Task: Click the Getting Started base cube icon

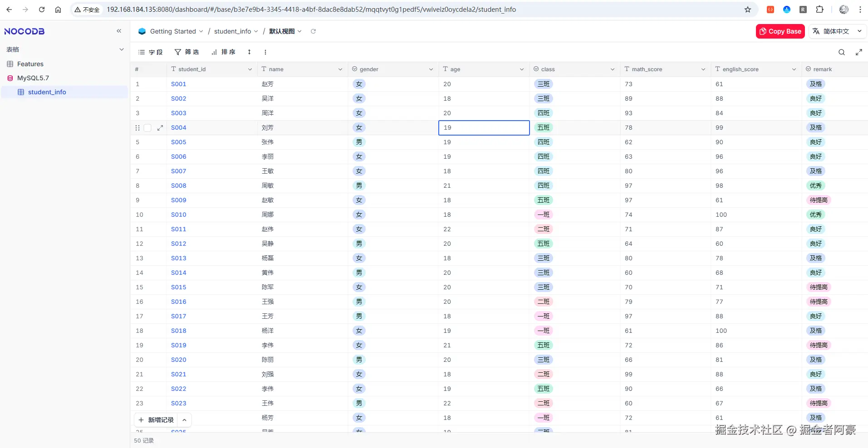Action: click(x=142, y=31)
